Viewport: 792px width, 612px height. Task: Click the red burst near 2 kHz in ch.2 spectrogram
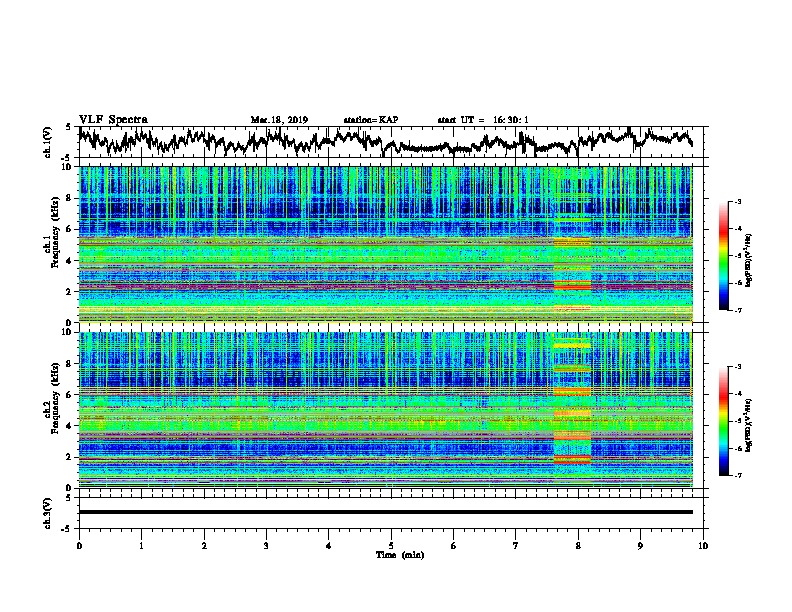[572, 458]
